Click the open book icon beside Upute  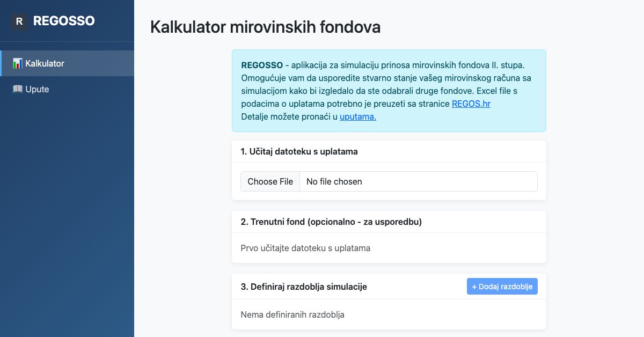point(17,89)
